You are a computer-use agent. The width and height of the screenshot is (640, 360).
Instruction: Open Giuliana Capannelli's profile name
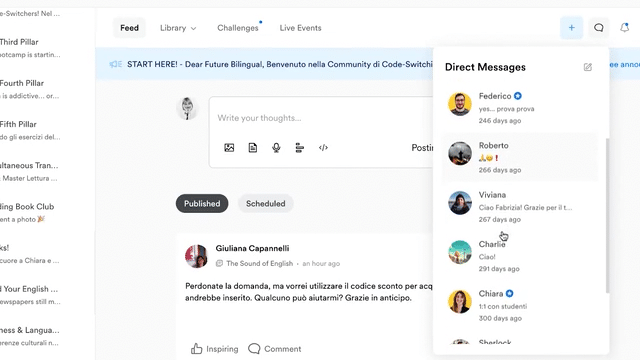[252, 248]
